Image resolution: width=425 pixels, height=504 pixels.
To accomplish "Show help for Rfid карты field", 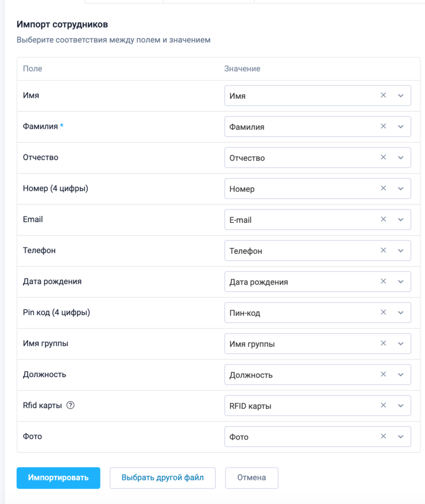I will point(70,406).
